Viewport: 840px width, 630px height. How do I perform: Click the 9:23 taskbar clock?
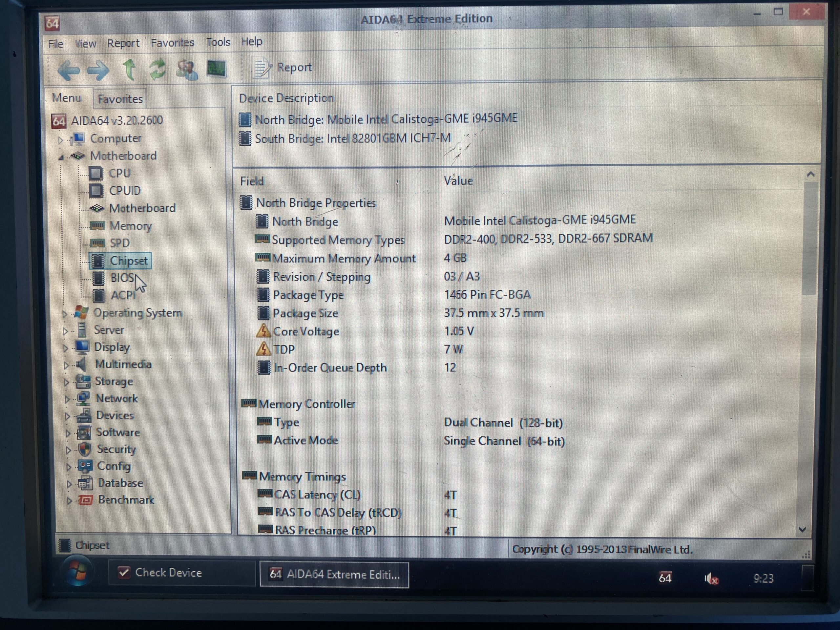(x=763, y=578)
